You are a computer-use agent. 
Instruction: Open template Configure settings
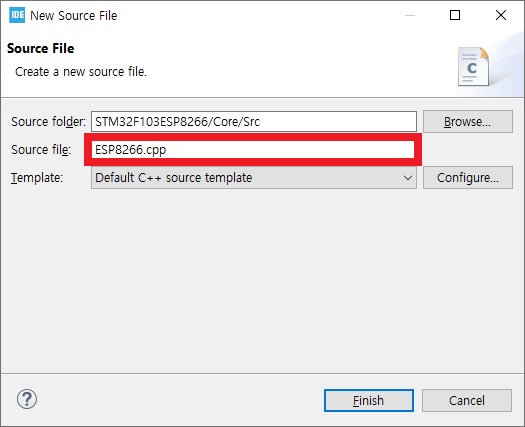[x=468, y=177]
